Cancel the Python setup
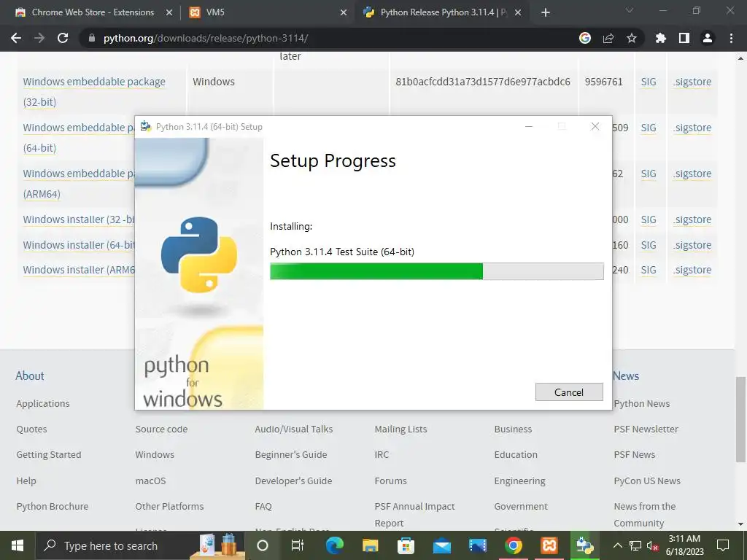 pyautogui.click(x=569, y=392)
